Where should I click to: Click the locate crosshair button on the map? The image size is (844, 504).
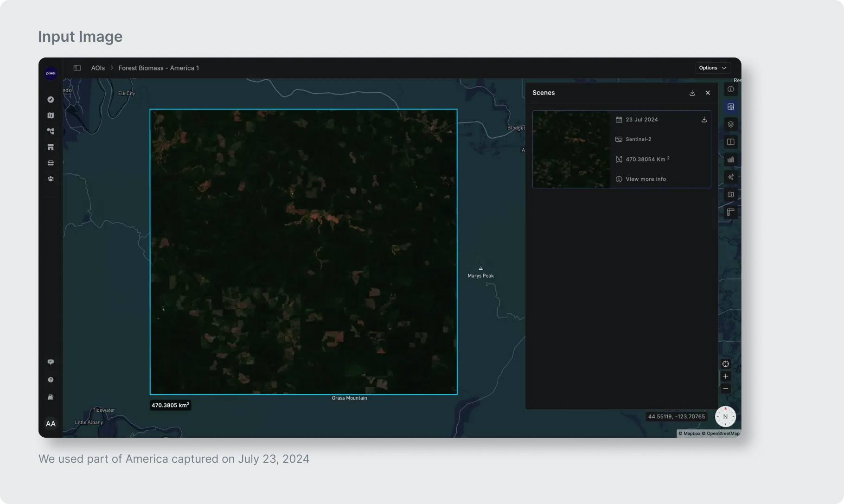[x=725, y=364]
